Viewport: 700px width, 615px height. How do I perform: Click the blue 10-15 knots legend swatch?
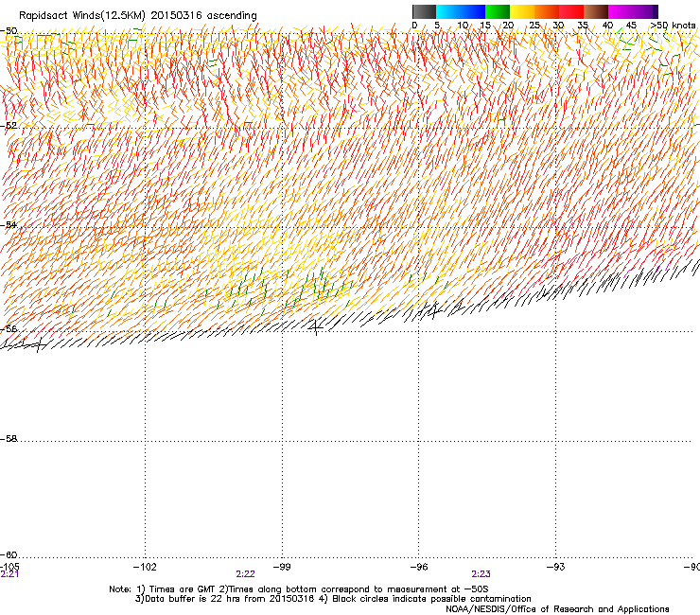473,11
